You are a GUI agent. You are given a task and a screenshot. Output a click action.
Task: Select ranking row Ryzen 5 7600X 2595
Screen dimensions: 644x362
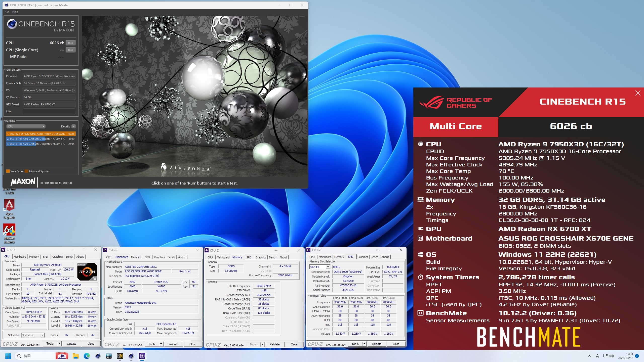coord(41,144)
